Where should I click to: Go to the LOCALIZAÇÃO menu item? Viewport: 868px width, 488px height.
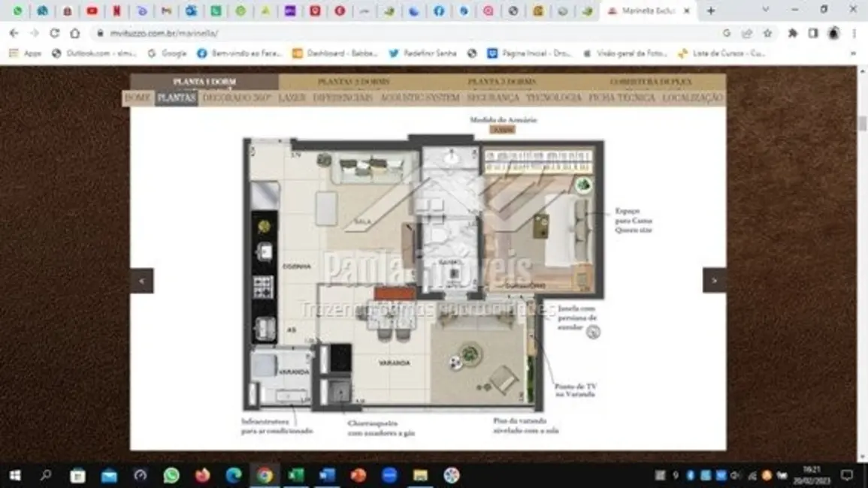[692, 98]
